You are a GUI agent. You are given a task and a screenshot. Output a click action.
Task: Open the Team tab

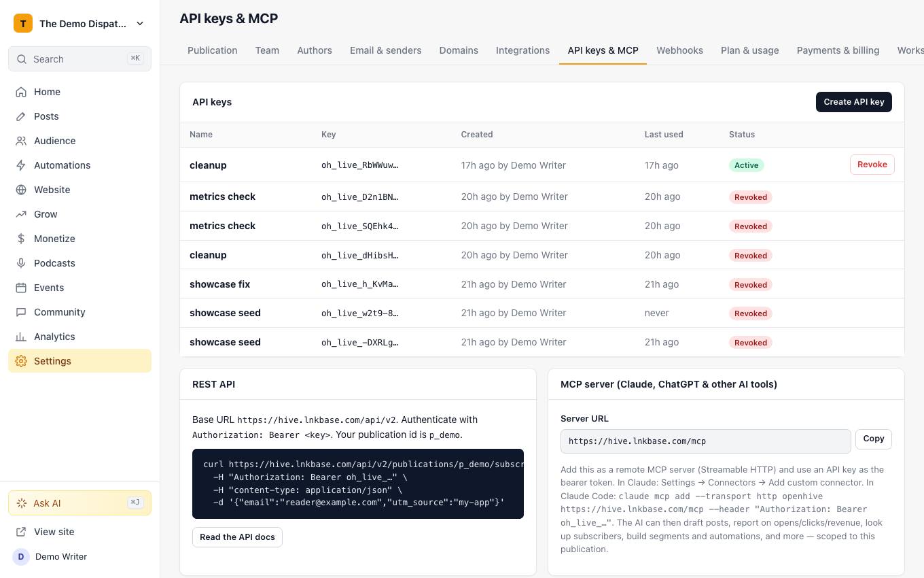[267, 50]
